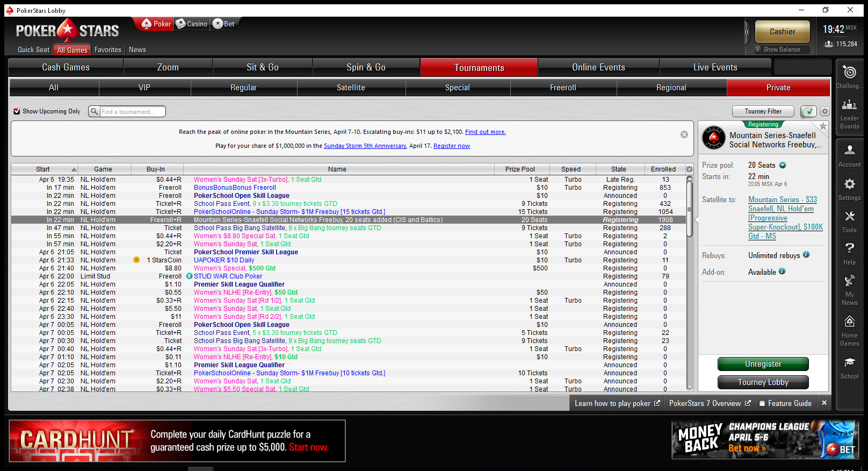Click the tournament badge in the details panel

(x=713, y=138)
